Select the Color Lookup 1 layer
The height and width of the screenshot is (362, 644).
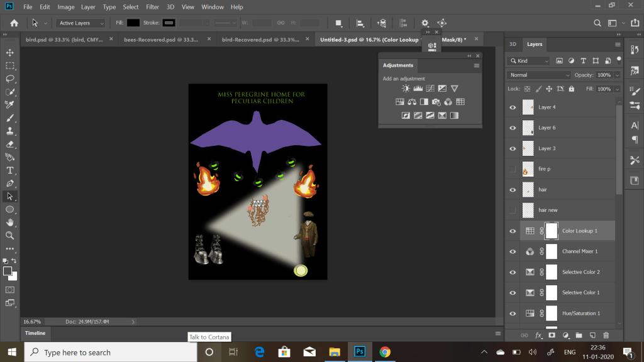pyautogui.click(x=579, y=231)
